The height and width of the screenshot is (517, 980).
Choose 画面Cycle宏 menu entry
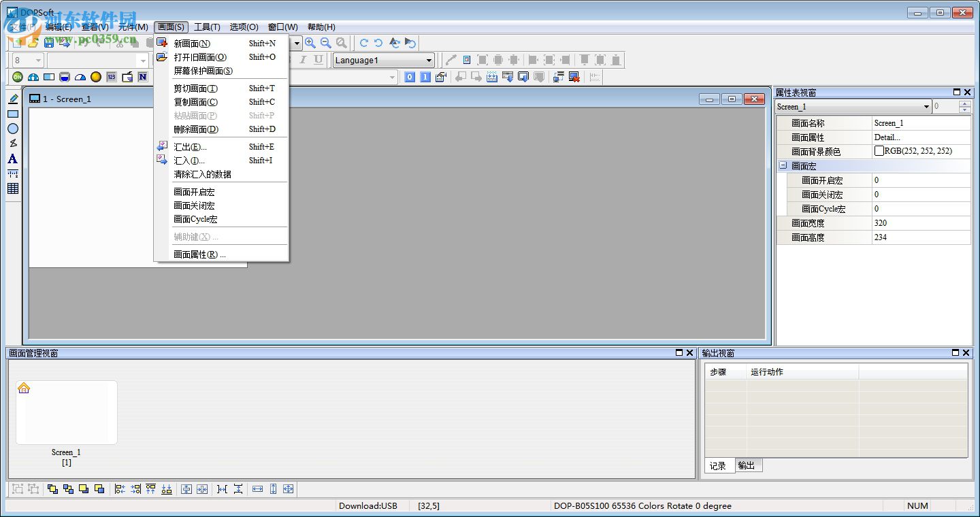pyautogui.click(x=222, y=219)
